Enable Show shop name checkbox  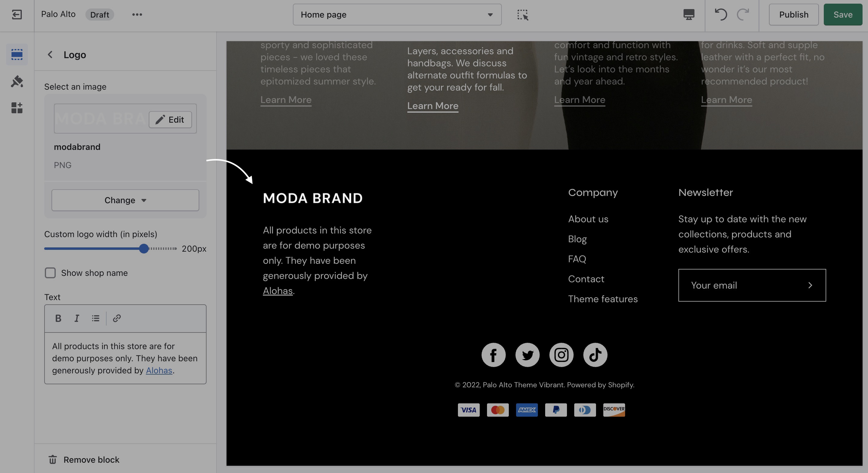coord(50,273)
